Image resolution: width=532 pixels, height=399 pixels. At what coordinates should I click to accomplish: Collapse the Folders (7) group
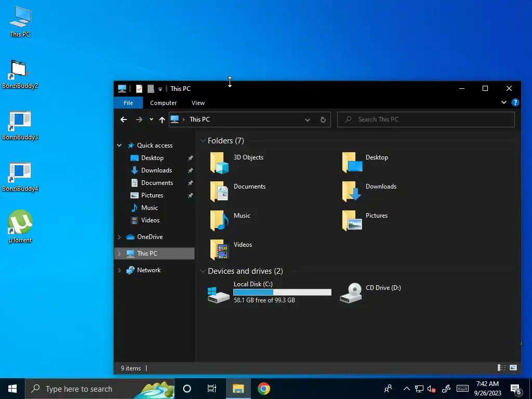pyautogui.click(x=203, y=140)
